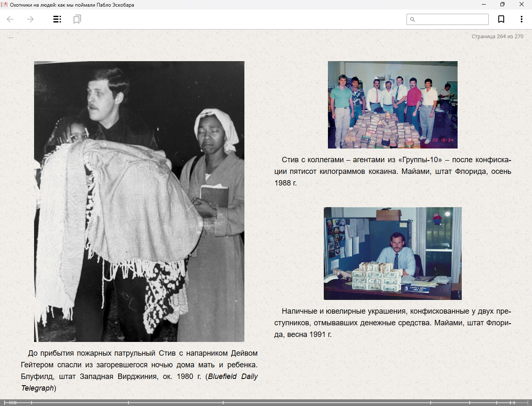The width and height of the screenshot is (532, 406).
Task: Click the Bluefield Daily Telegraph caption text
Action: pos(139,370)
